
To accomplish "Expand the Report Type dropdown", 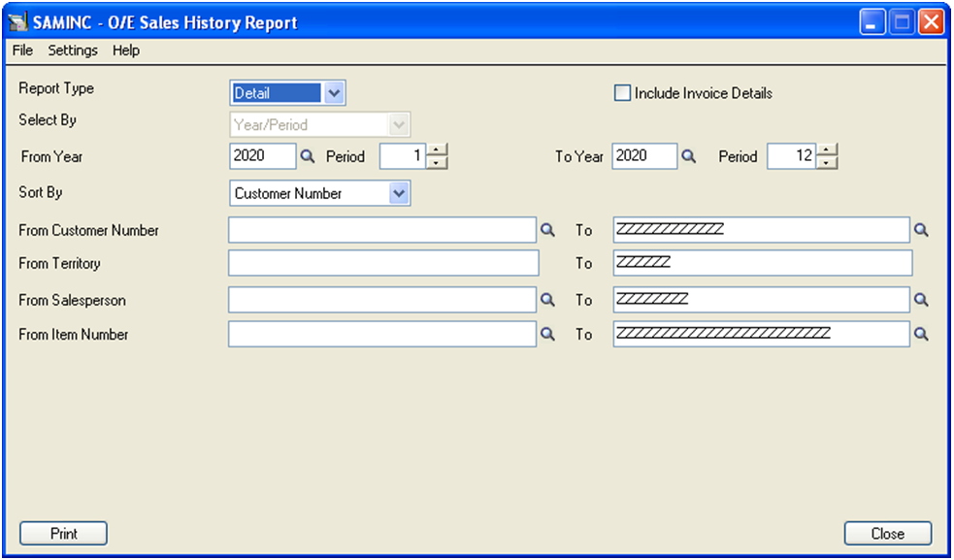I will [334, 93].
